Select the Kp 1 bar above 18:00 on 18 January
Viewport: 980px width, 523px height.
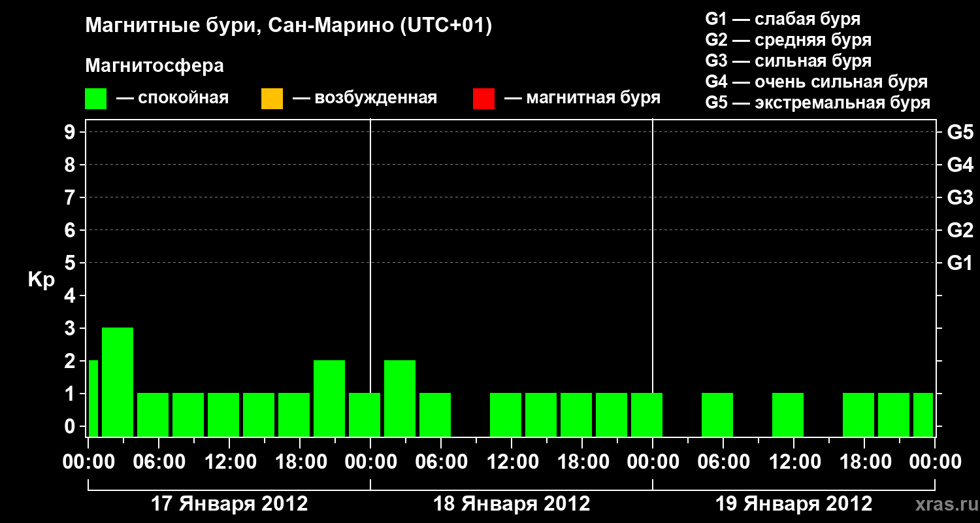pos(576,414)
